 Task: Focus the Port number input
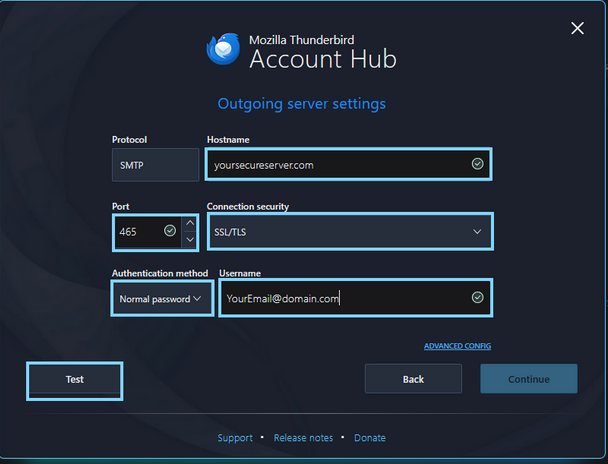tap(138, 231)
